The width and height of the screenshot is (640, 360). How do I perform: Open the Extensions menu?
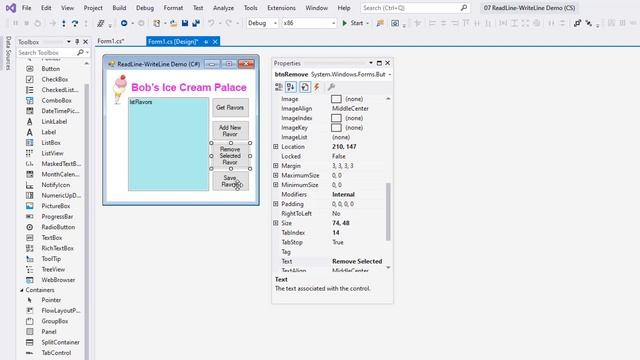tap(281, 8)
